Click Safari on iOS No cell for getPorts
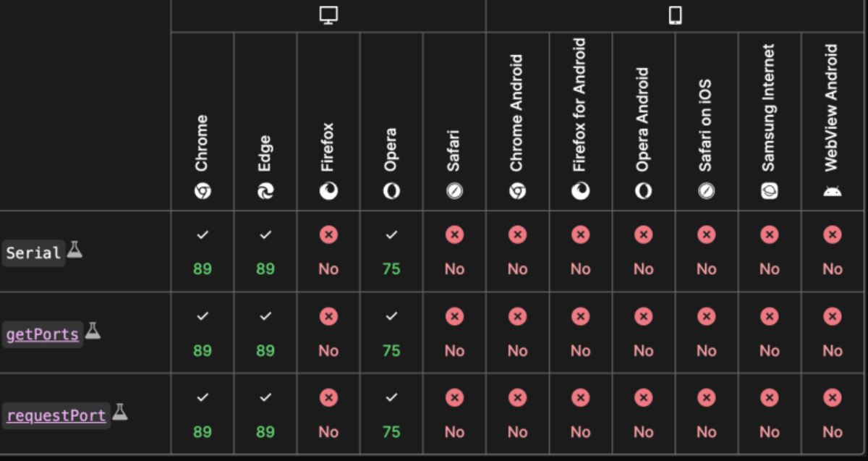 pyautogui.click(x=706, y=334)
